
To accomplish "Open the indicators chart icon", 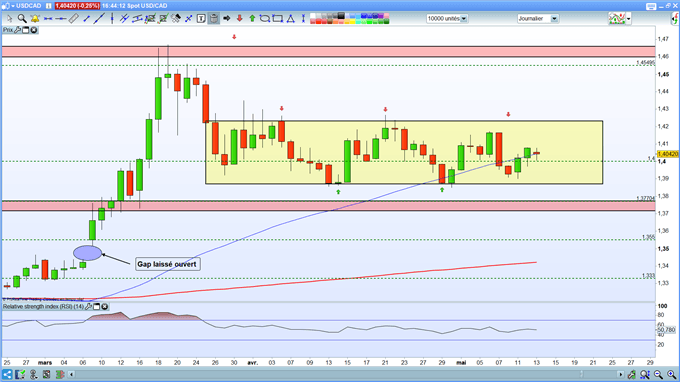I will [617, 19].
